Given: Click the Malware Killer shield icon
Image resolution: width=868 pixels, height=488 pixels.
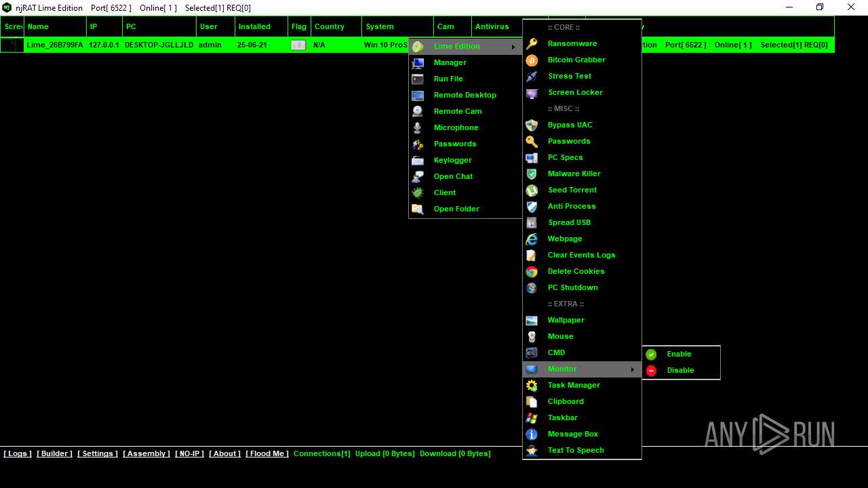Looking at the screenshot, I should [532, 174].
